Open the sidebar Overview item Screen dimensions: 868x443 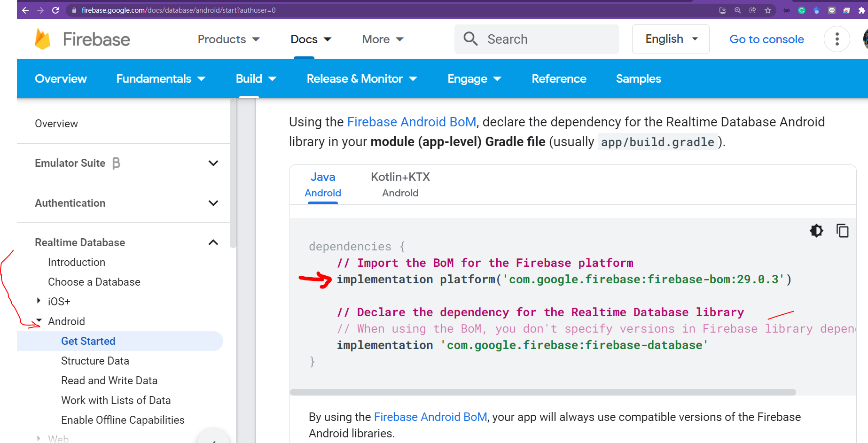point(56,124)
